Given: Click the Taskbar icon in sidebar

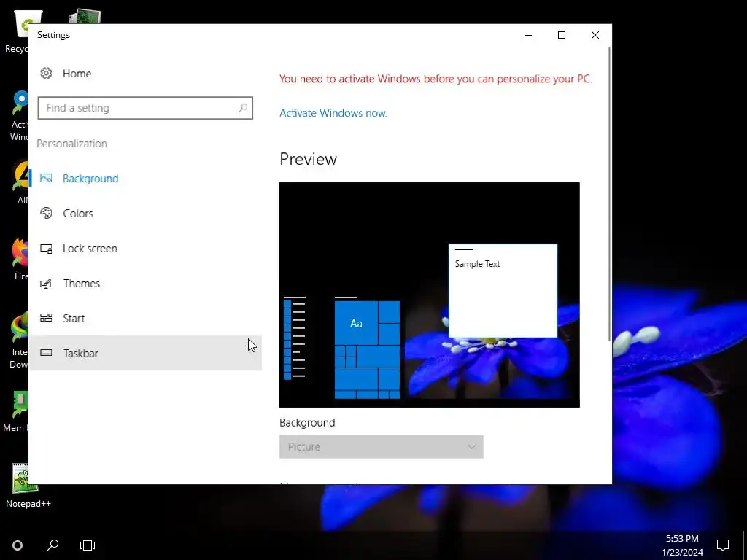Looking at the screenshot, I should [x=46, y=353].
